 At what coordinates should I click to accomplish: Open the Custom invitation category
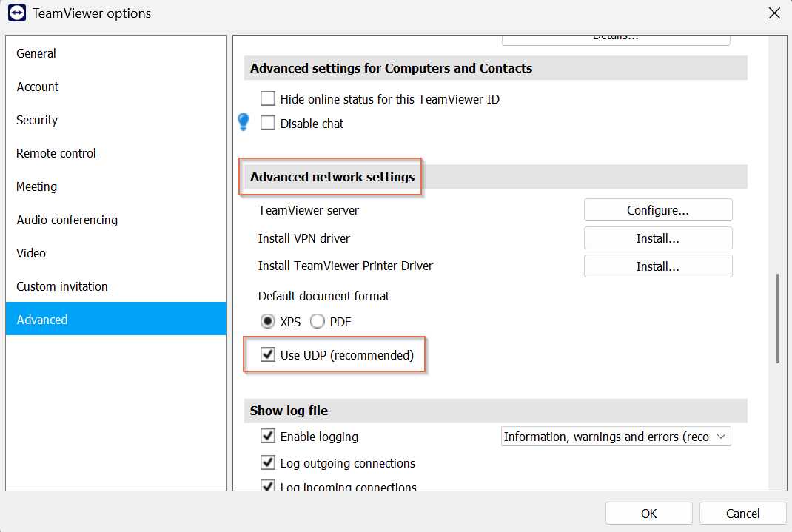(x=116, y=286)
